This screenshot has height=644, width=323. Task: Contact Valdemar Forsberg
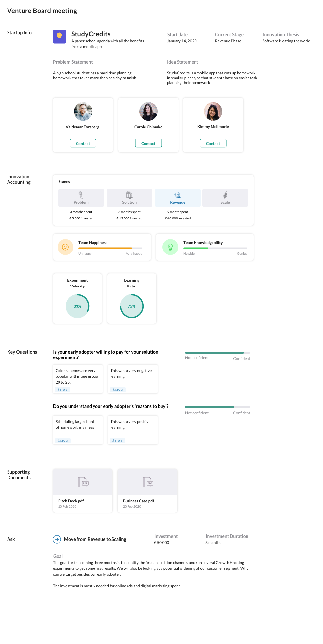coord(83,143)
